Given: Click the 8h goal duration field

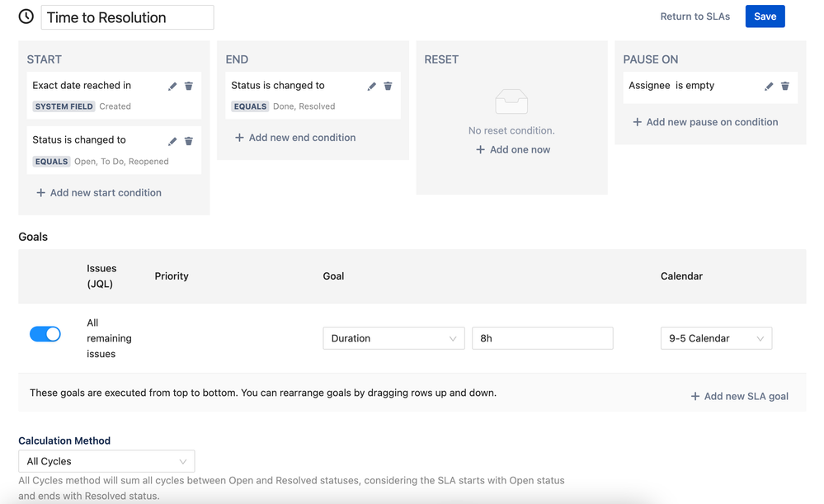Looking at the screenshot, I should (x=542, y=338).
